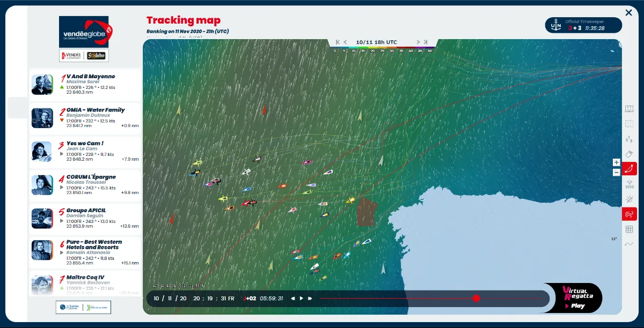Open the 1-2-3 ranking icon

click(x=630, y=139)
